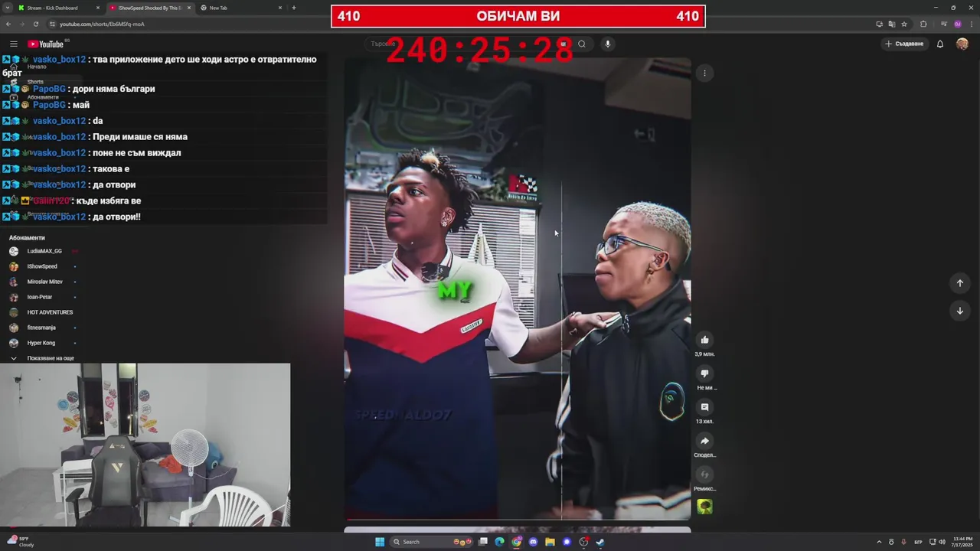
Task: Share the short via arrow icon
Action: click(x=704, y=441)
